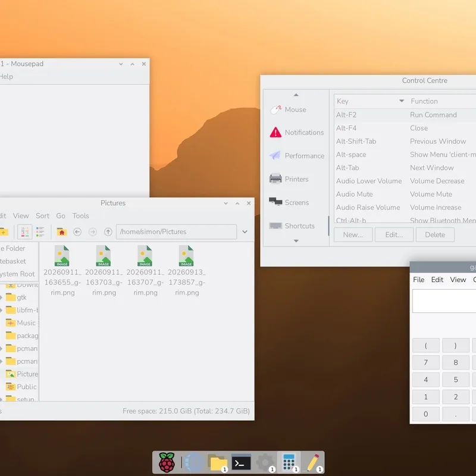Open calculator File menu
476x476 pixels.
419,280
